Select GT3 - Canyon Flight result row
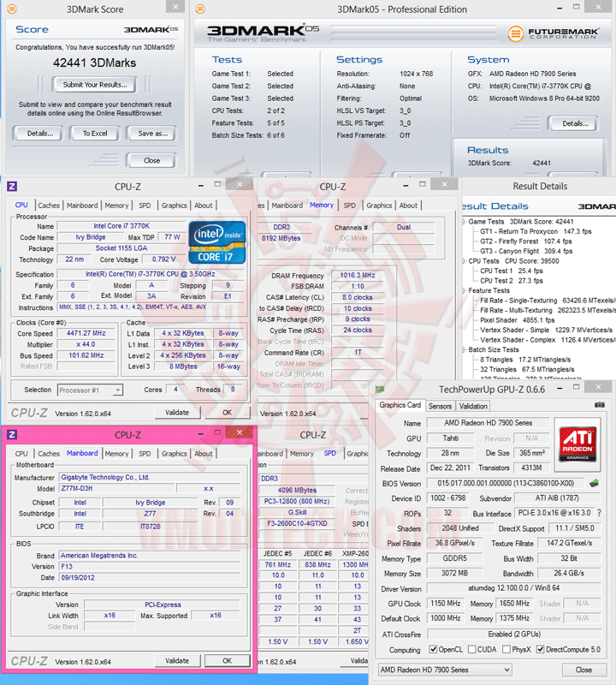Screen dimensions: 616x685 point(526,251)
